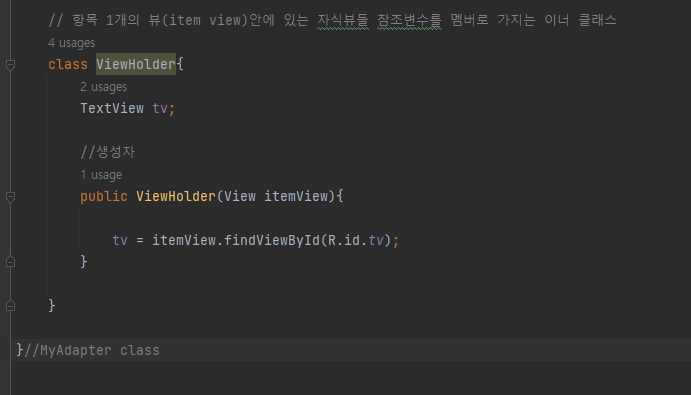Click the 'public' keyword

[x=104, y=196]
